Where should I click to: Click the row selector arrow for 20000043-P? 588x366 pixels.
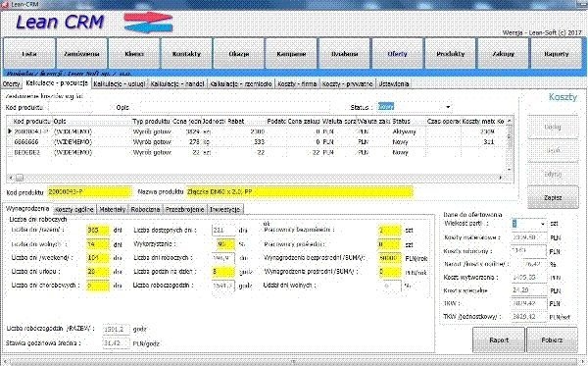10,131
